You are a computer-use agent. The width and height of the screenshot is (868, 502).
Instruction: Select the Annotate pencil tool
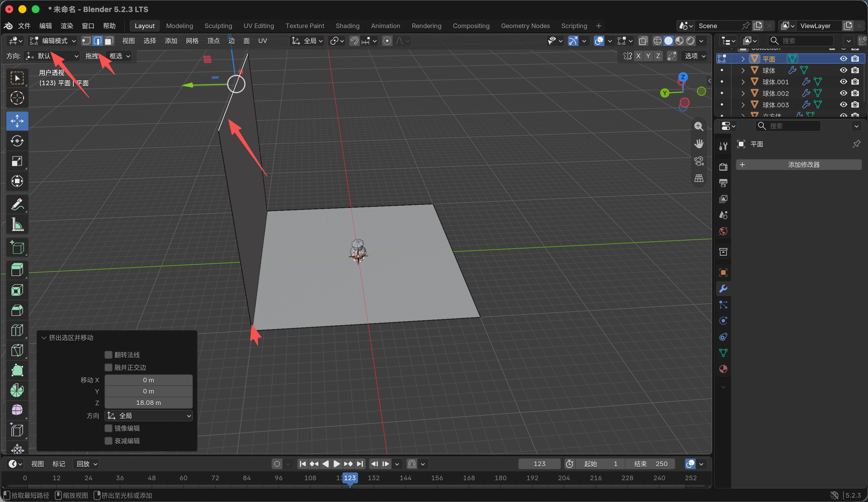click(x=17, y=204)
